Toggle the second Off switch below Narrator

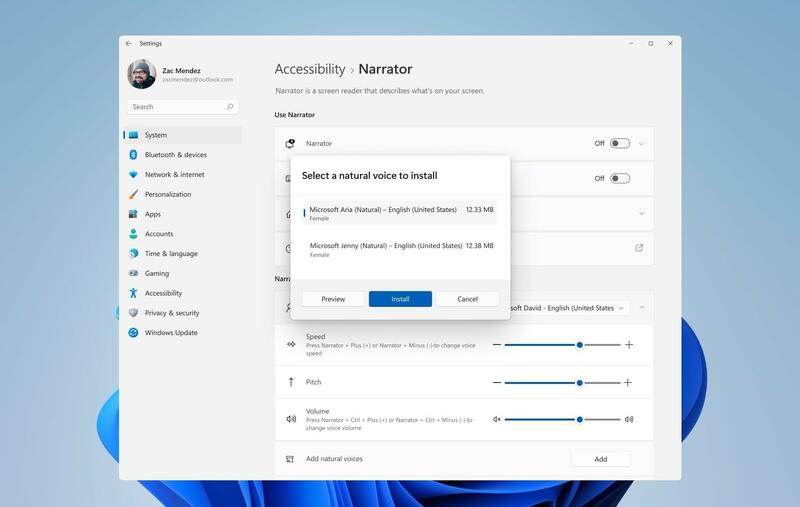click(x=620, y=179)
